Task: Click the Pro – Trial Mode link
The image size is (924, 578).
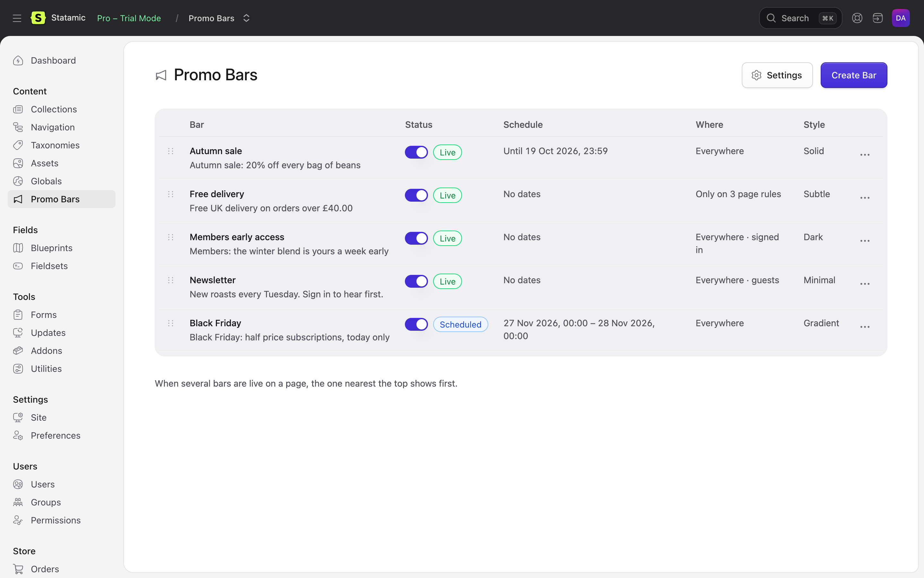Action: coord(129,18)
